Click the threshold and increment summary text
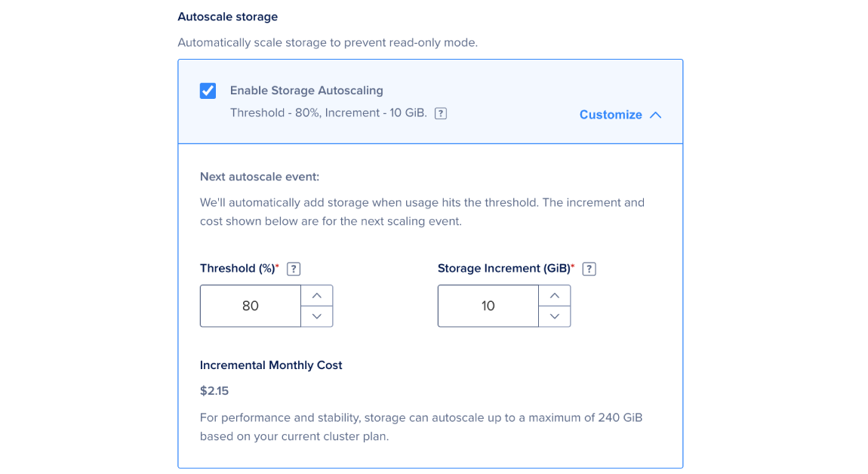The width and height of the screenshot is (868, 474). click(328, 113)
